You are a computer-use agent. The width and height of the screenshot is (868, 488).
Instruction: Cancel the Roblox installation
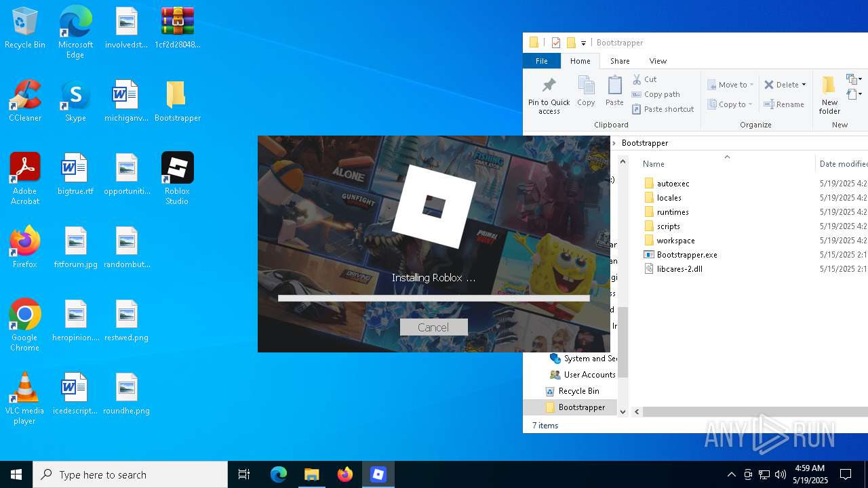(433, 327)
